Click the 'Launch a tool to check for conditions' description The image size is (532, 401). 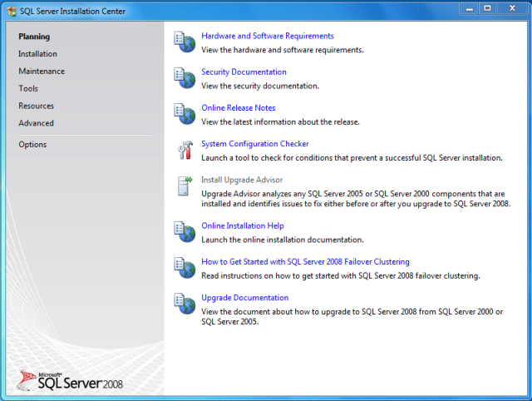(x=352, y=158)
